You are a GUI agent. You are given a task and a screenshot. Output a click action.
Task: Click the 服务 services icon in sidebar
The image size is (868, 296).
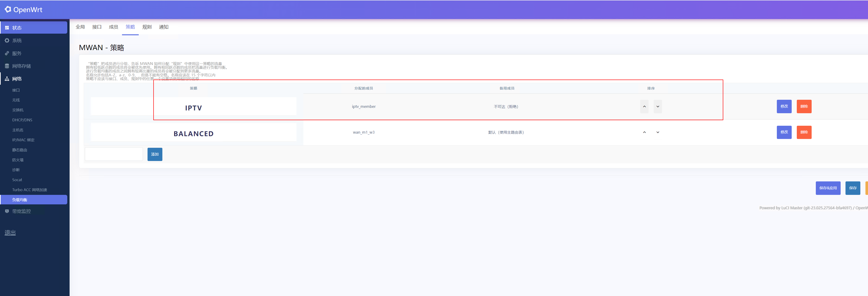click(x=7, y=53)
